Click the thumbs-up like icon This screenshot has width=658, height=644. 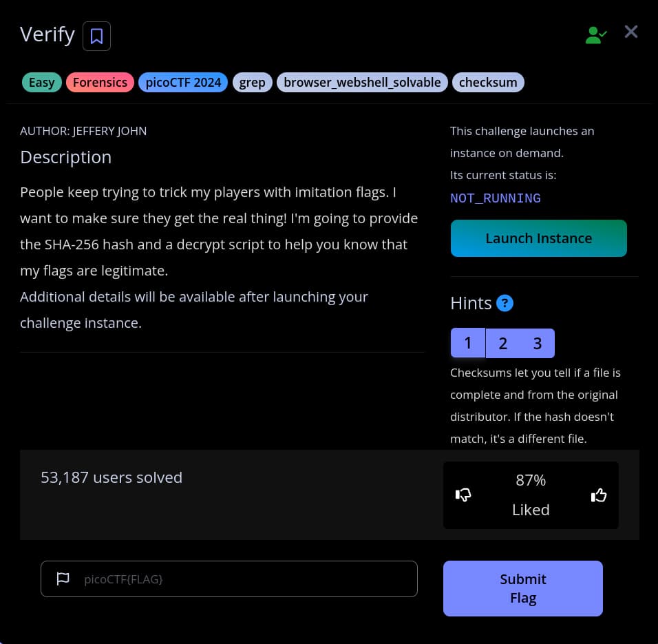coord(599,495)
